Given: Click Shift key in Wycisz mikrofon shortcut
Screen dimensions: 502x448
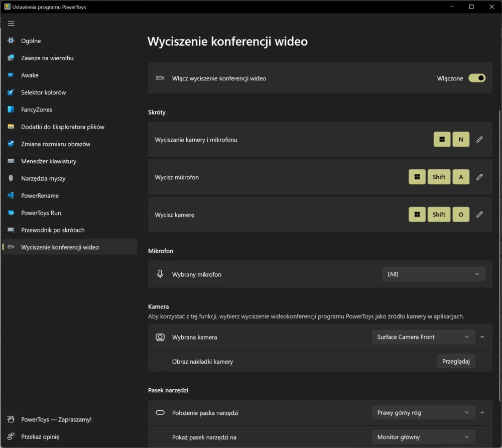Looking at the screenshot, I should pyautogui.click(x=439, y=177).
